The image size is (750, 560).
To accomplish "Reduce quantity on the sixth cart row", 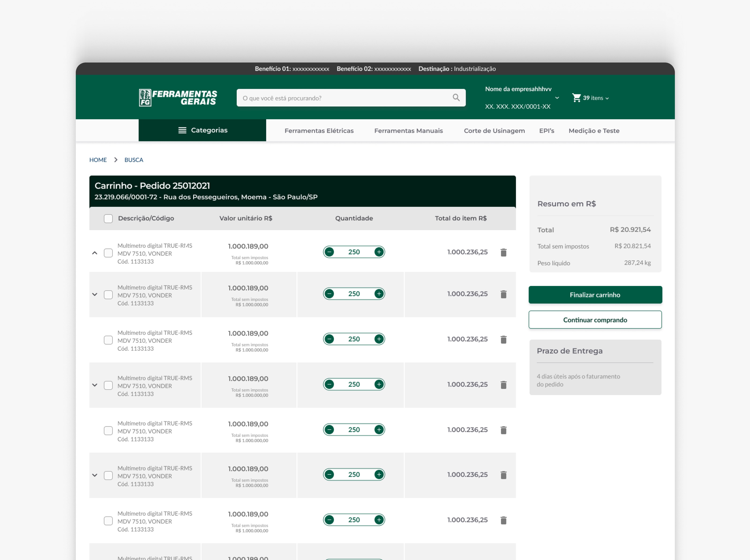I will (329, 475).
